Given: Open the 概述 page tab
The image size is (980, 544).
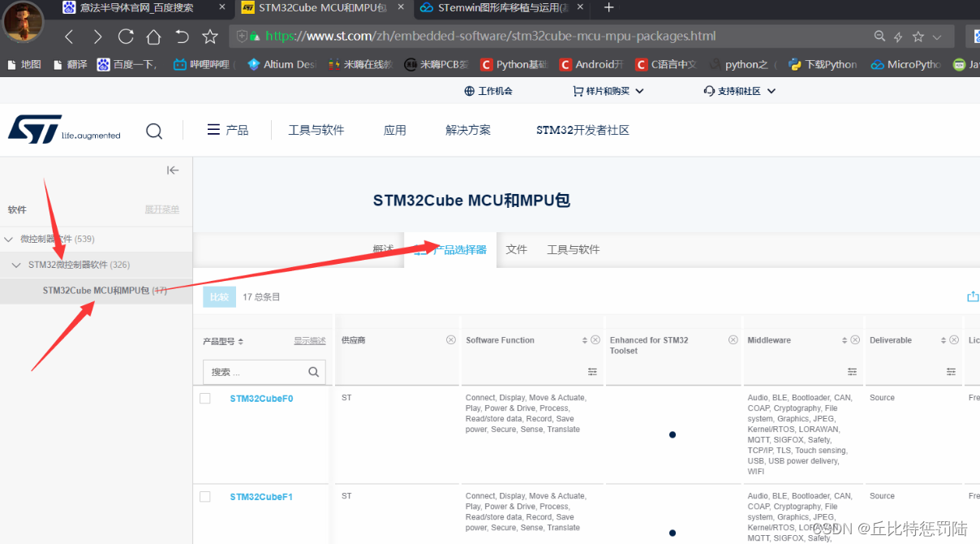Looking at the screenshot, I should click(384, 249).
